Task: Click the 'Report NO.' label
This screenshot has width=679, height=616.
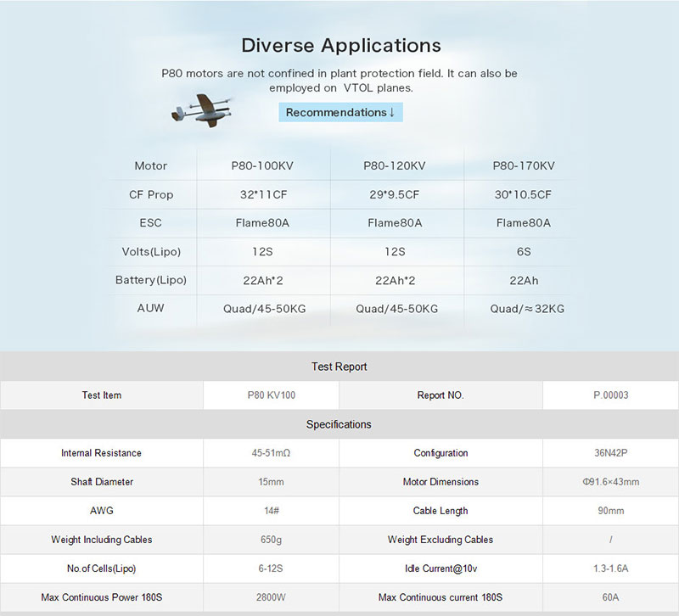Action: 441,395
